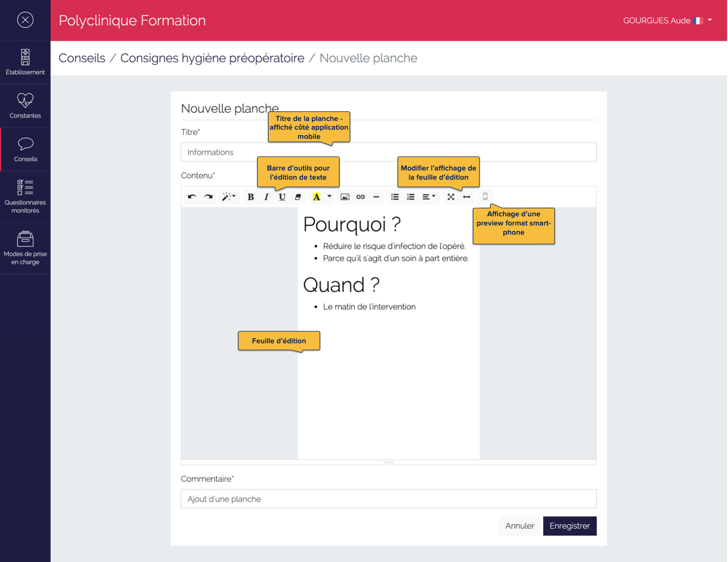This screenshot has height=562, width=728.
Task: Toggle unordered bullet list
Action: (395, 197)
